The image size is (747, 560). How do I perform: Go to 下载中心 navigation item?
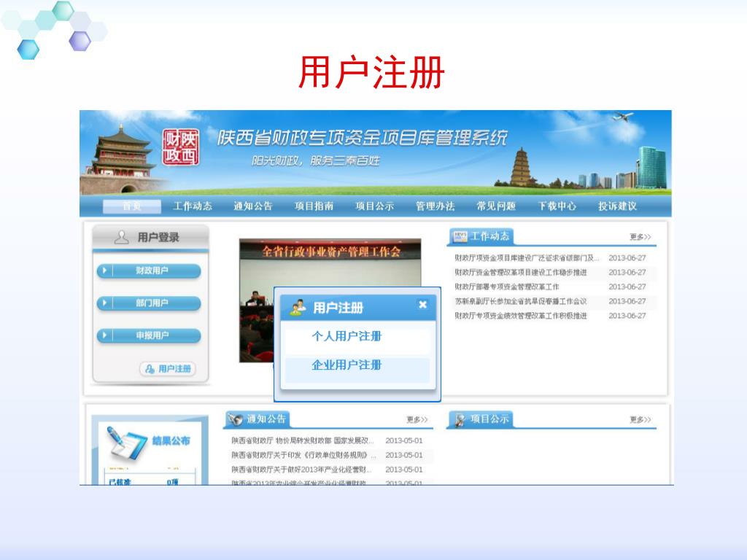tap(557, 206)
